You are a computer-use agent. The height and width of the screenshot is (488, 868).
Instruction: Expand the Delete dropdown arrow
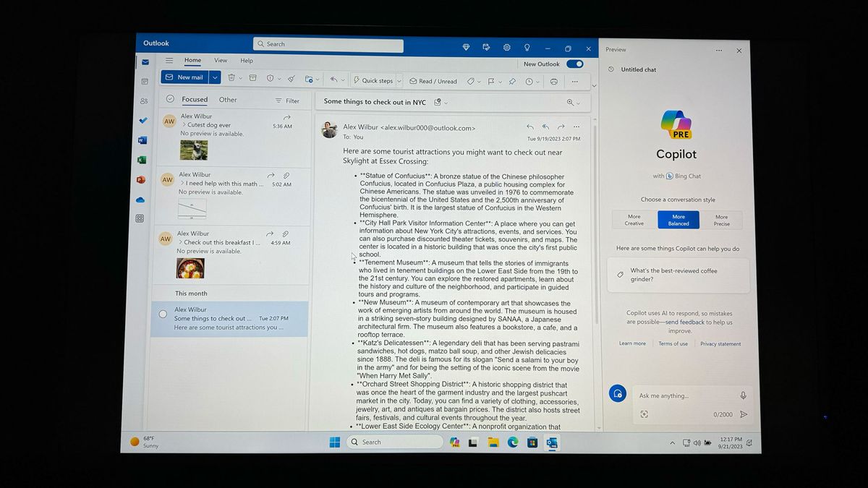241,78
